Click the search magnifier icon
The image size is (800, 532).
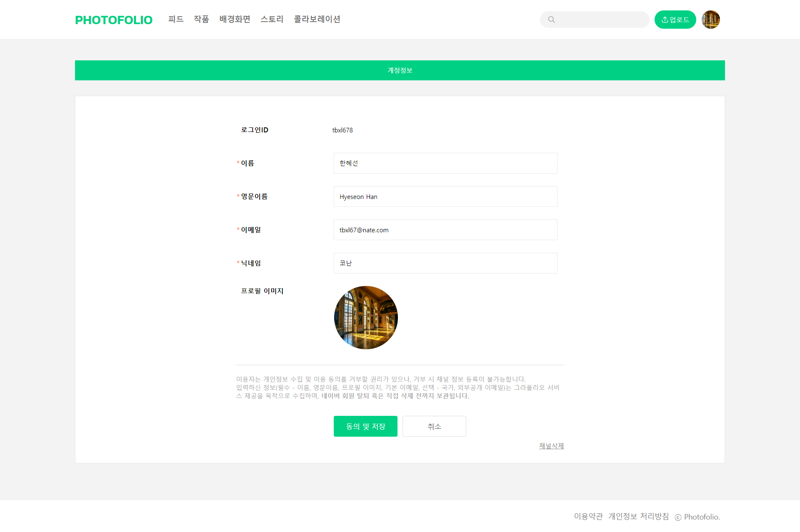(x=551, y=20)
